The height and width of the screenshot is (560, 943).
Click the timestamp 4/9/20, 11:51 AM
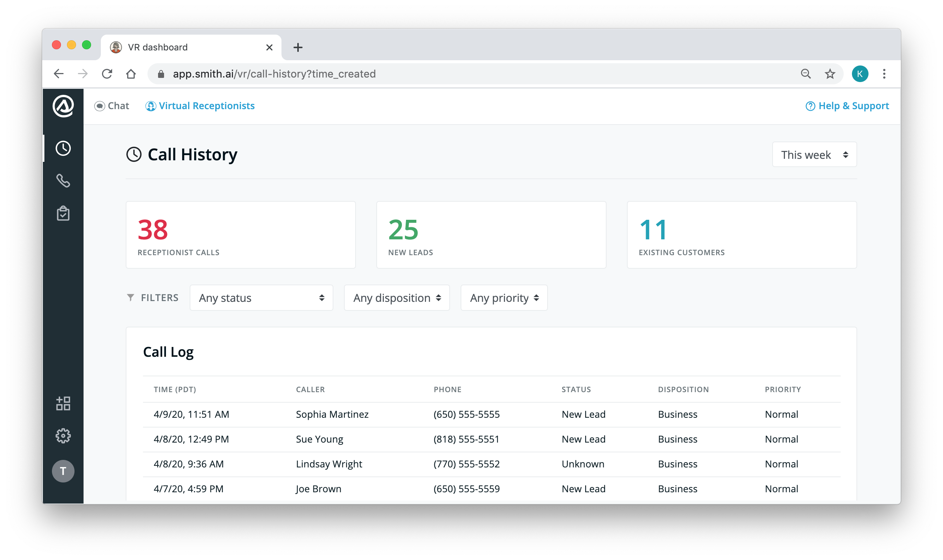191,414
